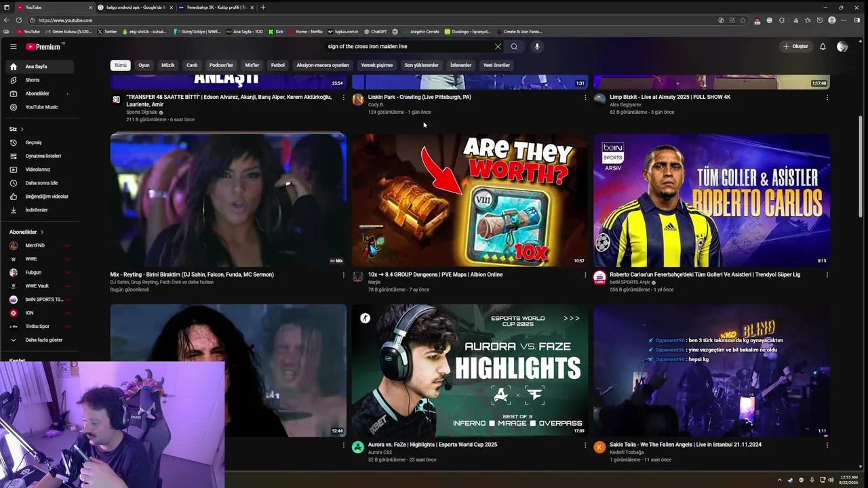Expand the Siz section chevron
Viewport: 868px width, 488px height.
[x=22, y=129]
